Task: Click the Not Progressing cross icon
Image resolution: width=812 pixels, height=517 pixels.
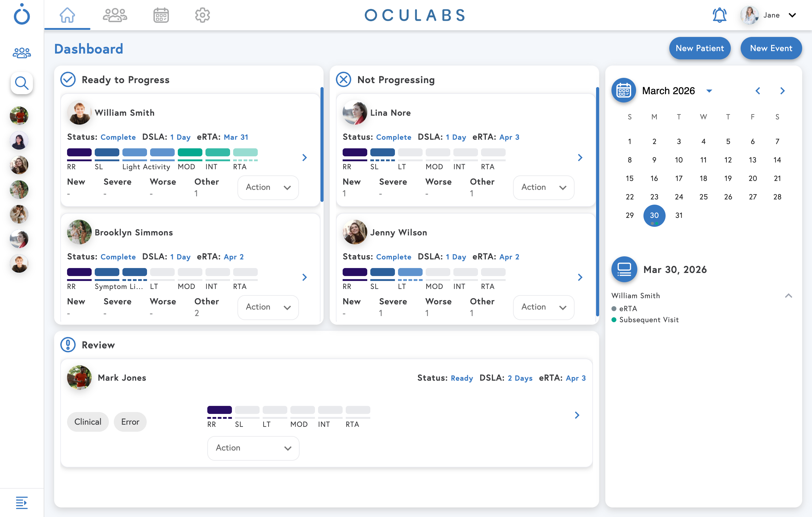Action: click(344, 80)
